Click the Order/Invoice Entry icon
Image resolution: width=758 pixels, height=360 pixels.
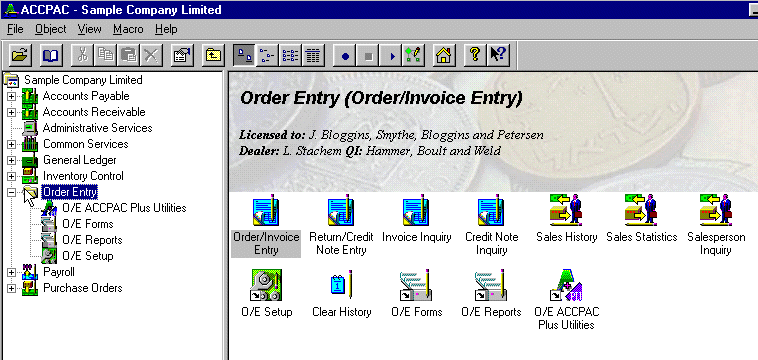click(266, 210)
